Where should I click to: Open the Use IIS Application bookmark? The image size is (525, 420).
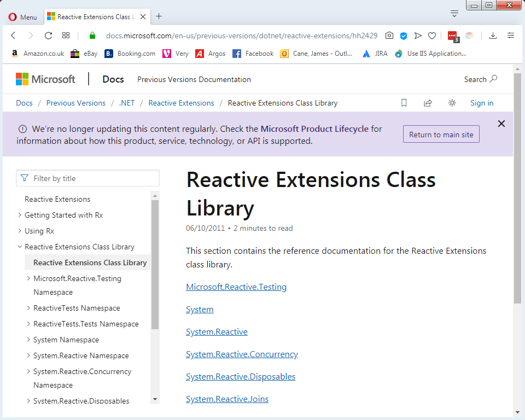[x=430, y=54]
